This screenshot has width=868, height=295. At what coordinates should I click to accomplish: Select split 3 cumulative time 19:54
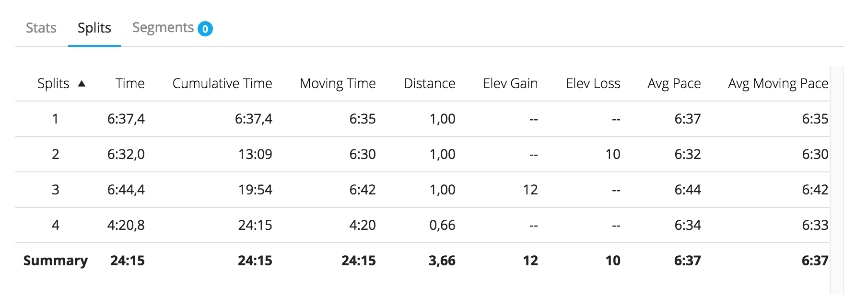[255, 190]
